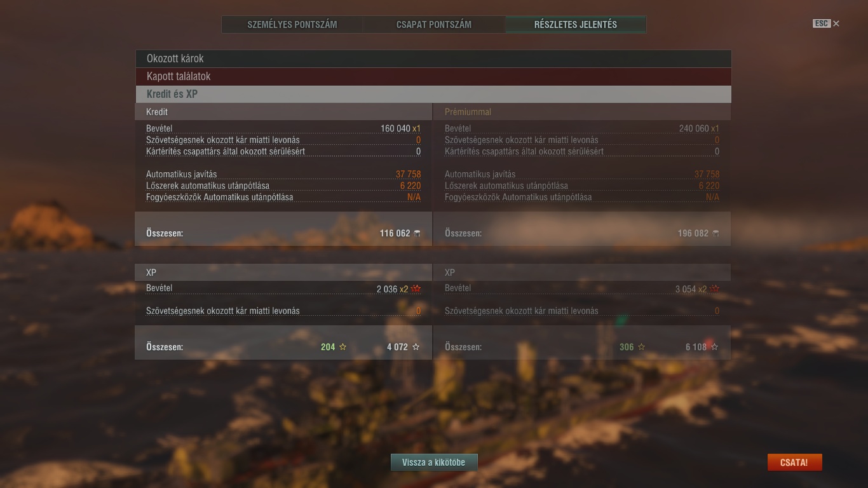The image size is (868, 488).
Task: Expand the Kapott találatok section
Action: pos(433,76)
